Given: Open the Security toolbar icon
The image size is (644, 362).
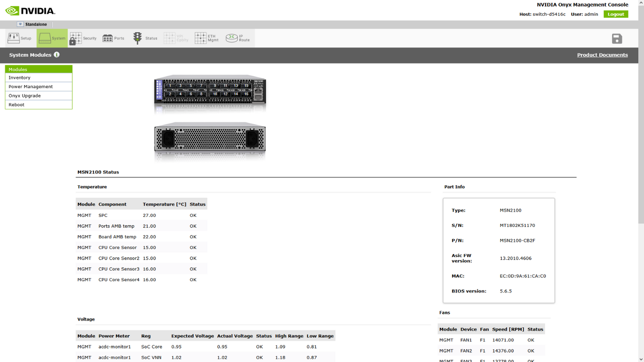Looking at the screenshot, I should click(83, 38).
